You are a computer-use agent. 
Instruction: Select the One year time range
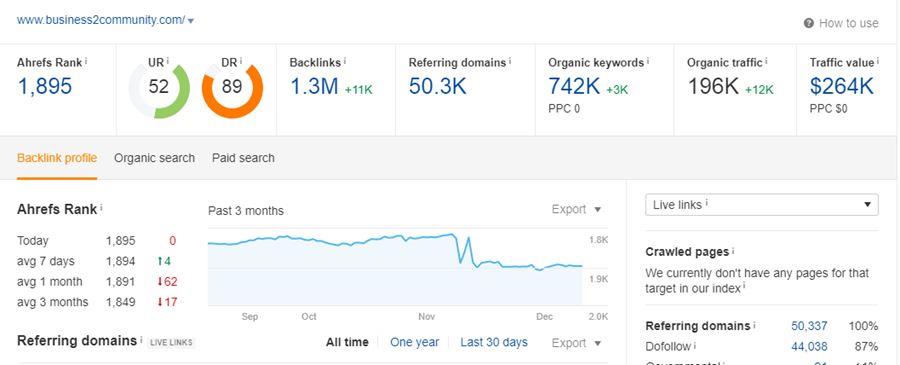point(414,342)
